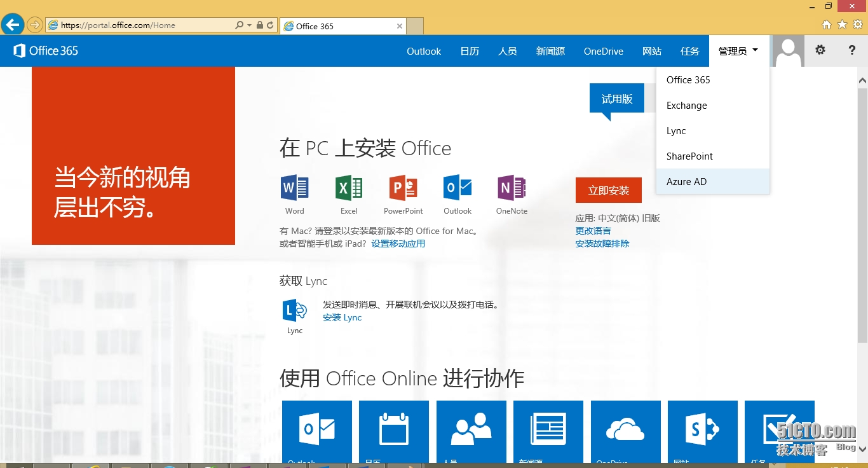
Task: Click the browser address bar URL field
Action: [x=140, y=25]
